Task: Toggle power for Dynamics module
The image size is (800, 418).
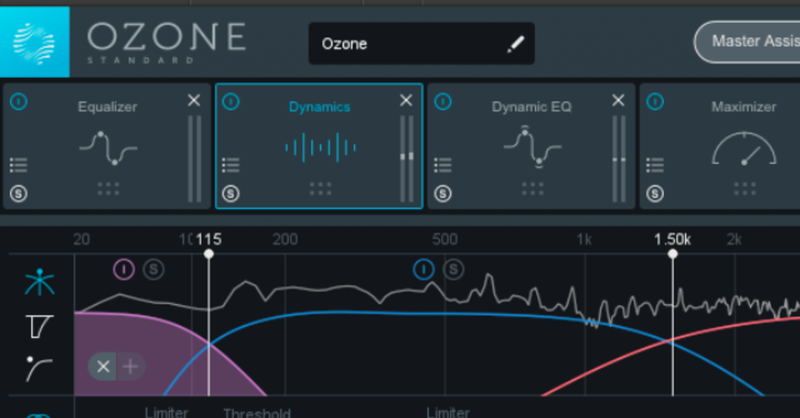Action: (x=231, y=102)
